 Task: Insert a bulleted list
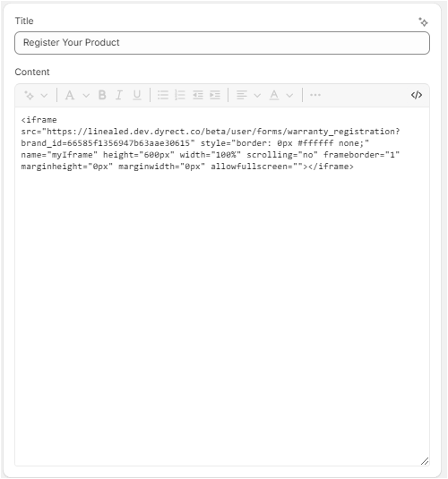[x=163, y=95]
